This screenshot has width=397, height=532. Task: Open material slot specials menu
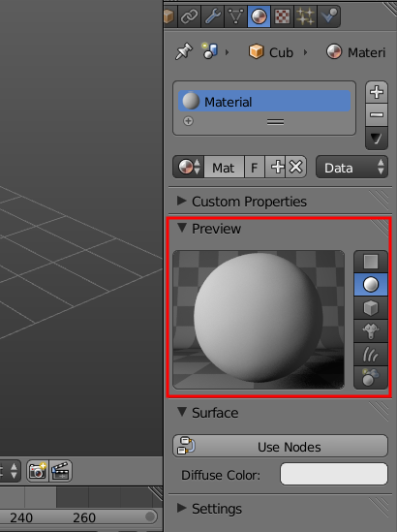[x=377, y=139]
